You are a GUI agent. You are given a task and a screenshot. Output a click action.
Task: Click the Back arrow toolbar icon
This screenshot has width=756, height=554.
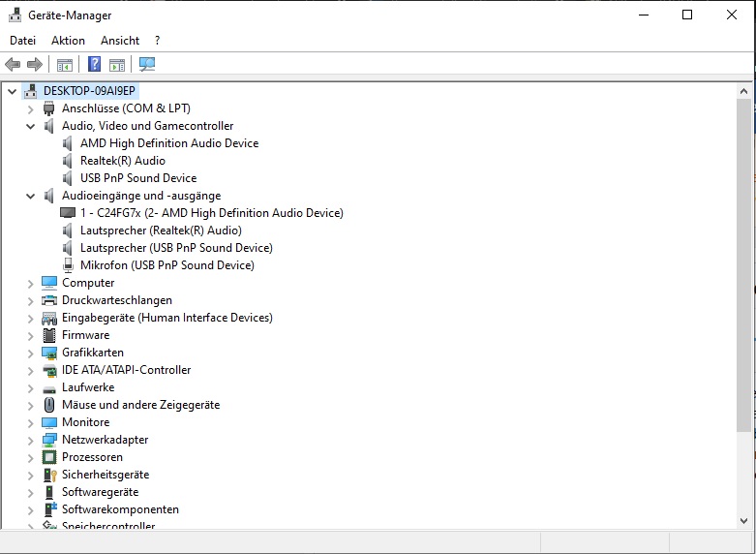tap(13, 64)
